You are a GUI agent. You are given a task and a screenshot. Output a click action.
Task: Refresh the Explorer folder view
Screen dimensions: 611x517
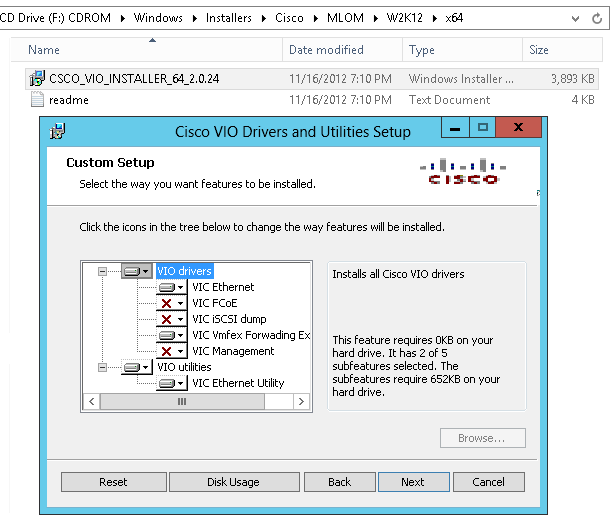point(597,18)
